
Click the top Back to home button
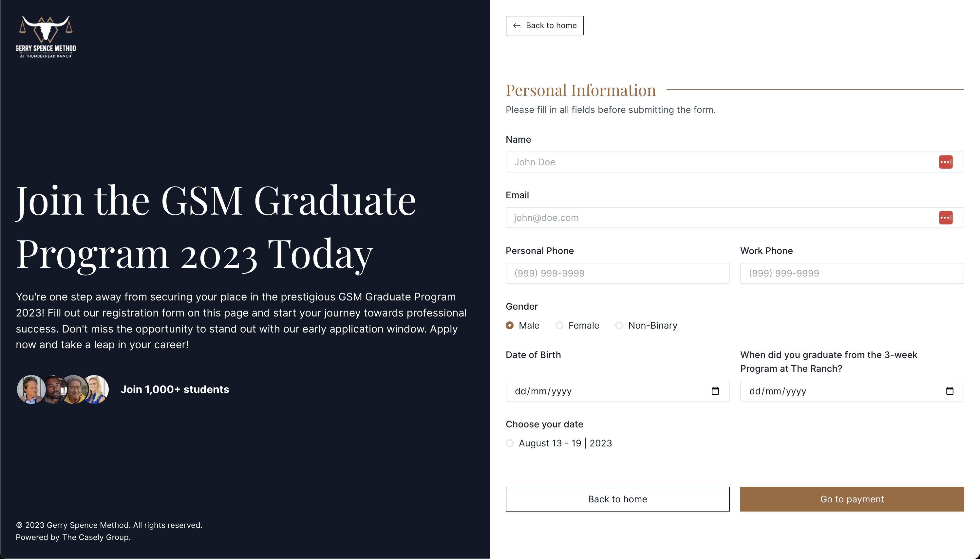[x=544, y=25]
